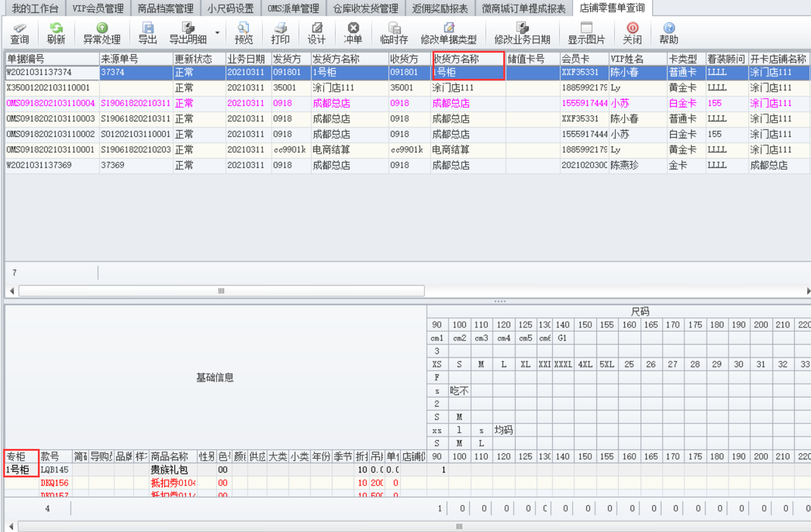Select row OMS0918202103110002
Image resolution: width=811 pixels, height=532 pixels.
pyautogui.click(x=408, y=135)
